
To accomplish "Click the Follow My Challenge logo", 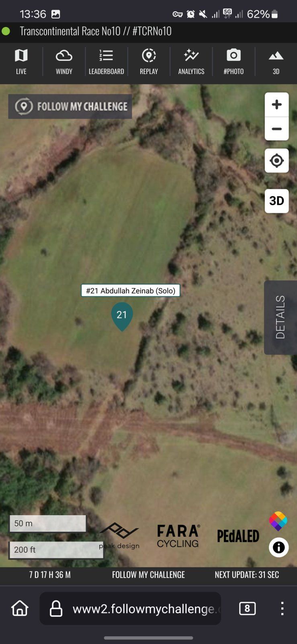I will (70, 106).
